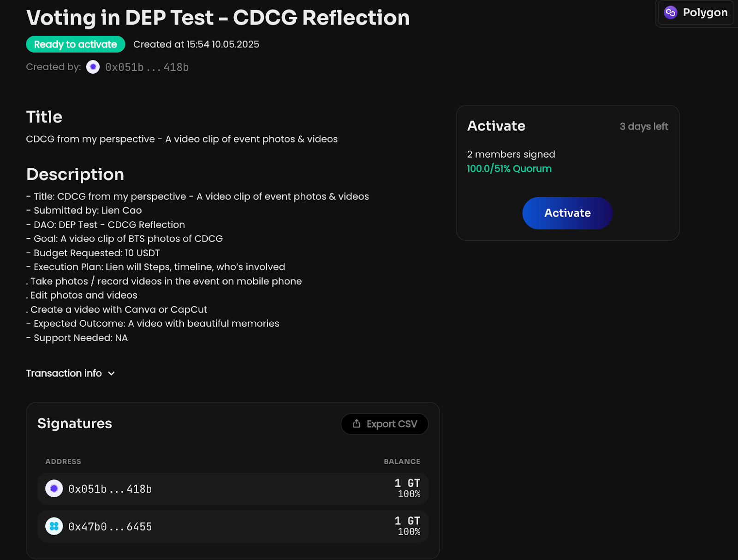
Task: Click the creator's purple avatar icon
Action: tap(93, 67)
